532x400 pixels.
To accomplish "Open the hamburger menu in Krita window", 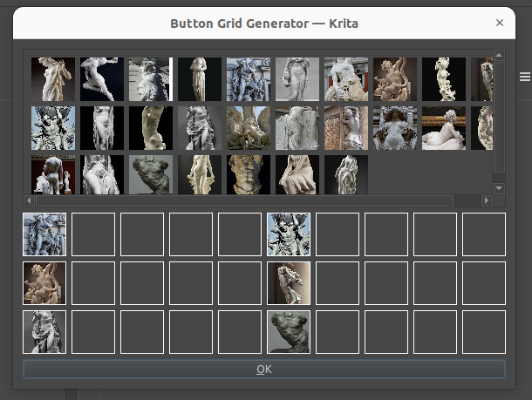I will point(524,77).
